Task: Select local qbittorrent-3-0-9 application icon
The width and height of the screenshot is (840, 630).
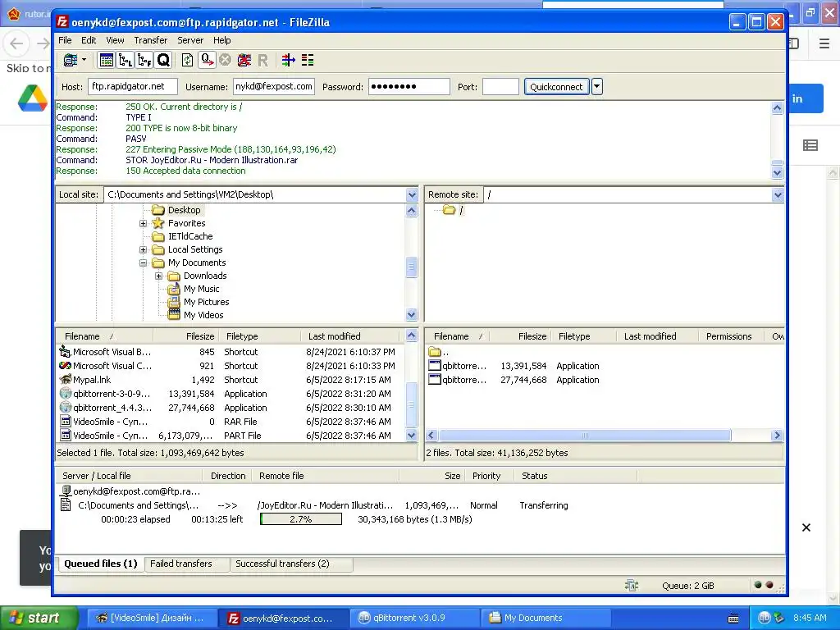Action: click(65, 393)
